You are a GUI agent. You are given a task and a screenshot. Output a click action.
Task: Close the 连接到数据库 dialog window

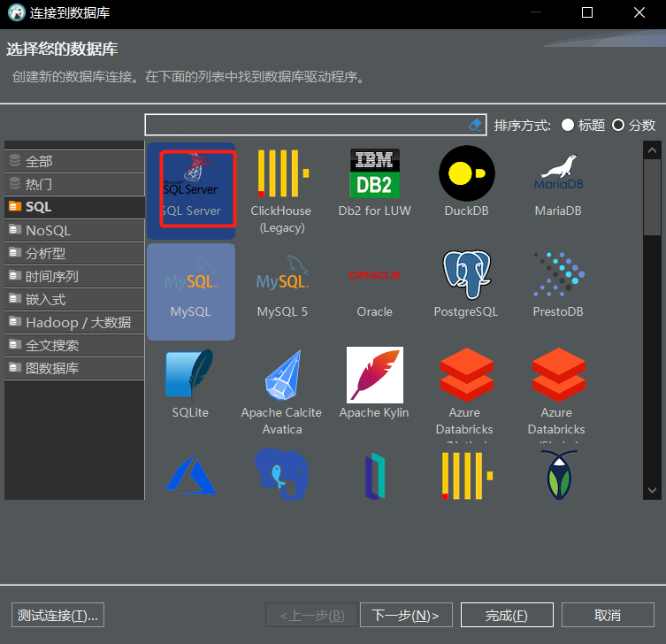tap(639, 12)
